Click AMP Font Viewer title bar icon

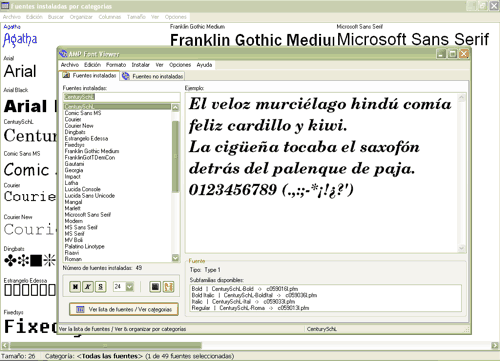pos(63,54)
